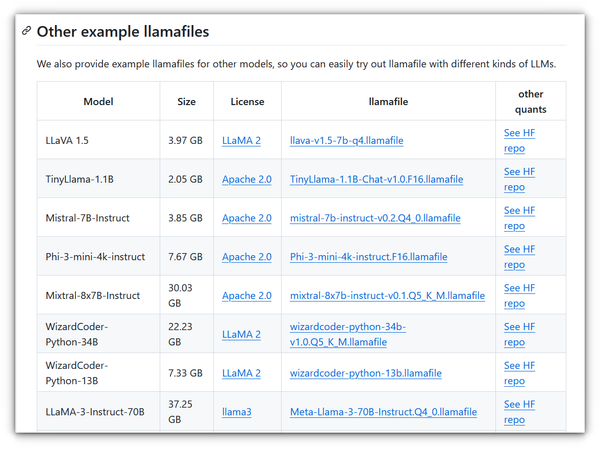Screen dimensions: 600x449
Task: Click the wizardcoder-python-13b.llamafile link
Action: tap(365, 373)
